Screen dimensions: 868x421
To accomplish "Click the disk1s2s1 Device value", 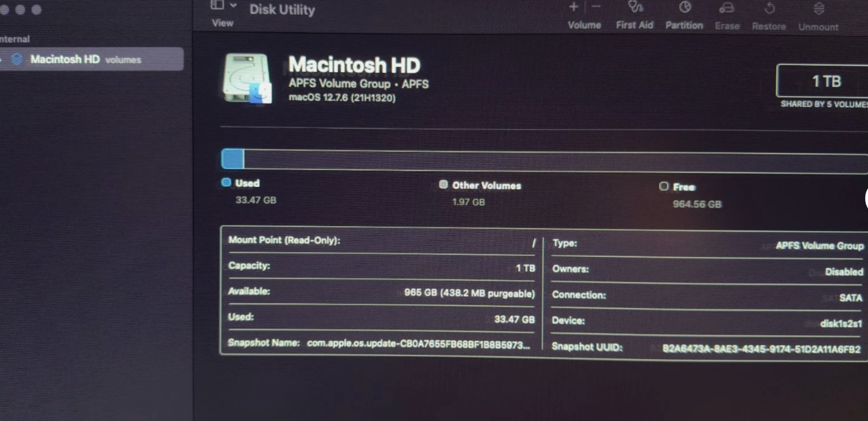I will [841, 323].
